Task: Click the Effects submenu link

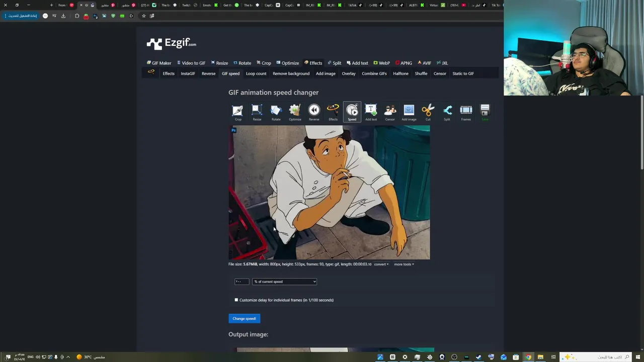Action: (169, 73)
